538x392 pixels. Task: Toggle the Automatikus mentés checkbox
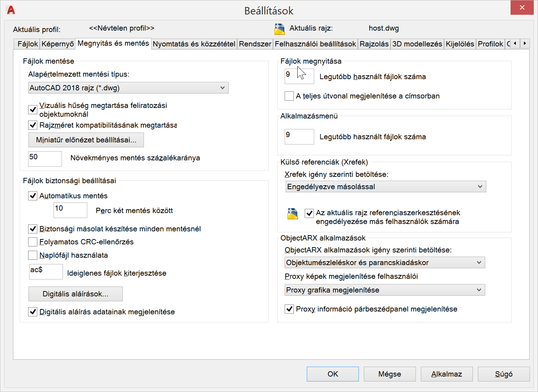tap(33, 196)
